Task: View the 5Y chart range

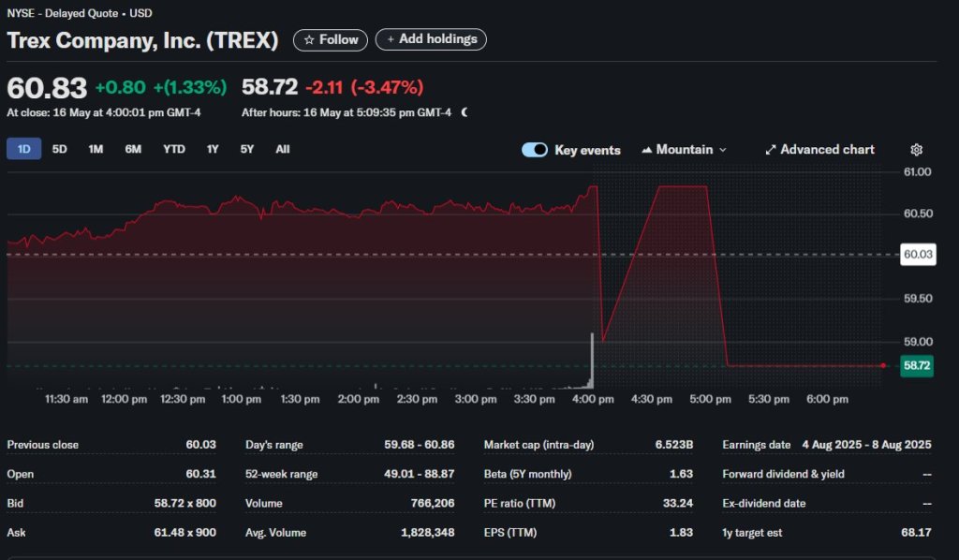Action: pos(246,149)
